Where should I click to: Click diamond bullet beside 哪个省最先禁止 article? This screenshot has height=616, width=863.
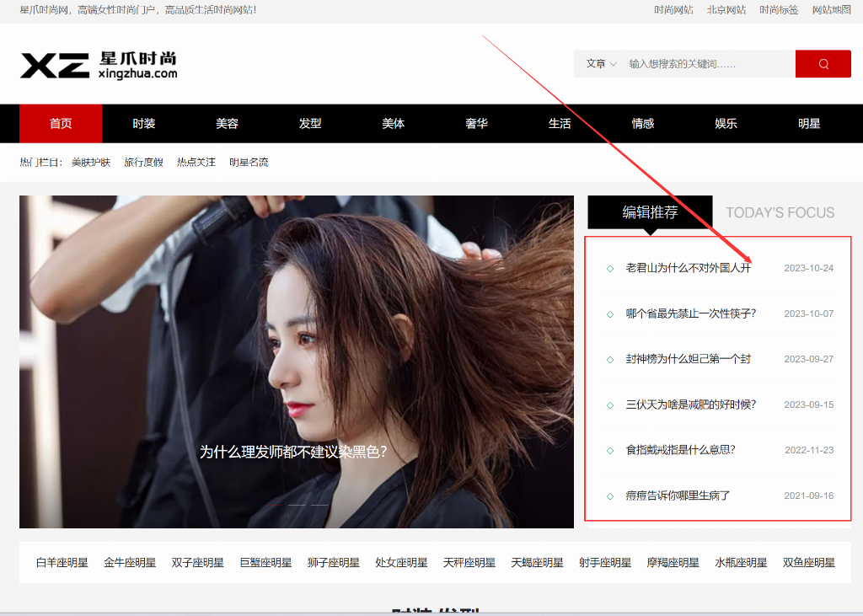610,314
